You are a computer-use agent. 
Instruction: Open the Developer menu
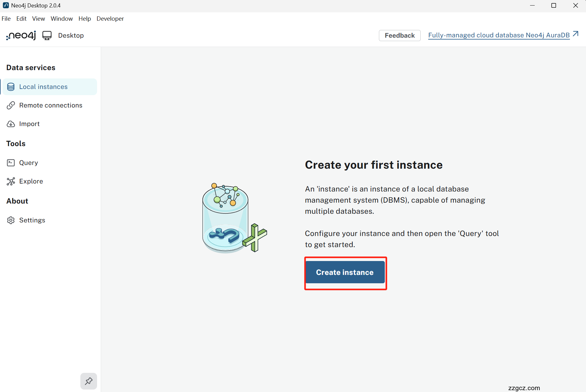110,19
